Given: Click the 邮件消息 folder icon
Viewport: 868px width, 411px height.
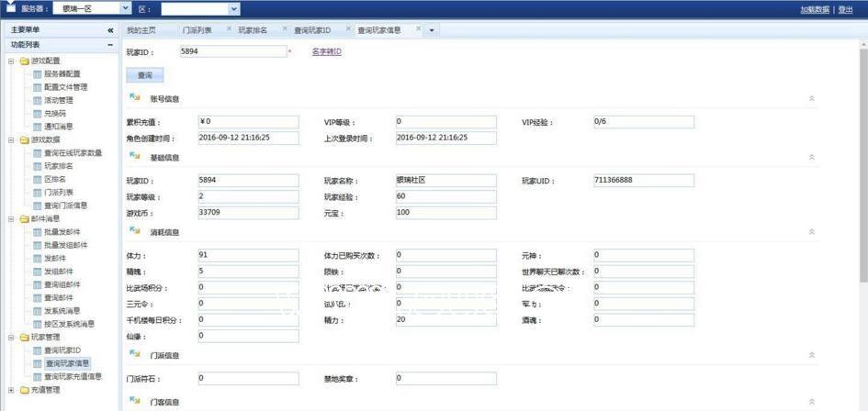Looking at the screenshot, I should click(x=24, y=219).
